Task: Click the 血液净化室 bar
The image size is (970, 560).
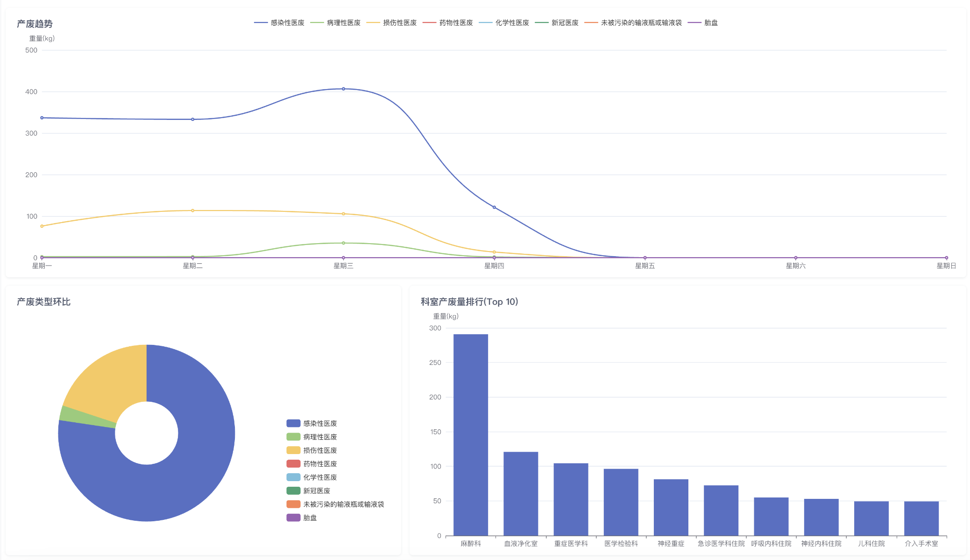Action: pos(520,493)
